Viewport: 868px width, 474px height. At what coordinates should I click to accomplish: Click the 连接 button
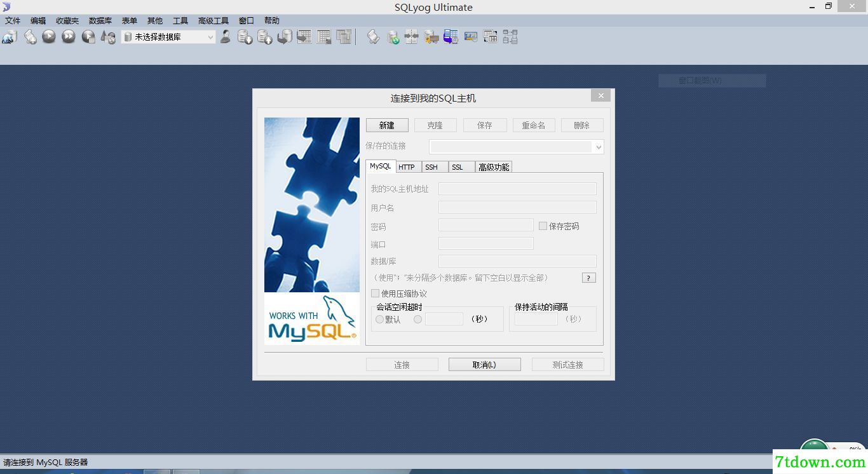coord(402,365)
